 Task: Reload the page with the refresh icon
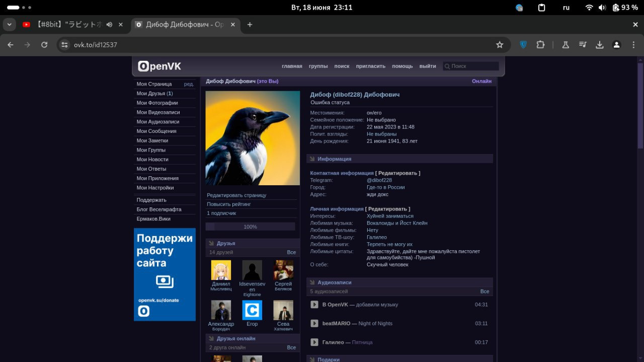click(x=44, y=45)
